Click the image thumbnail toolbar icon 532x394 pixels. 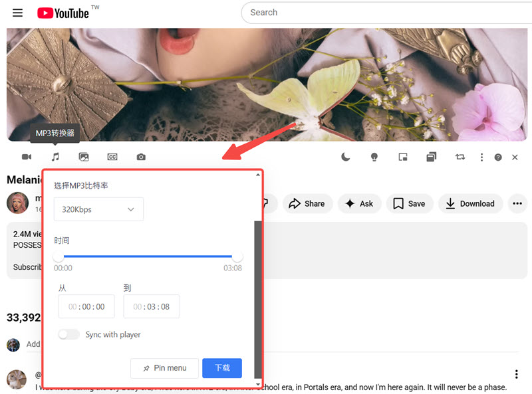coord(84,157)
